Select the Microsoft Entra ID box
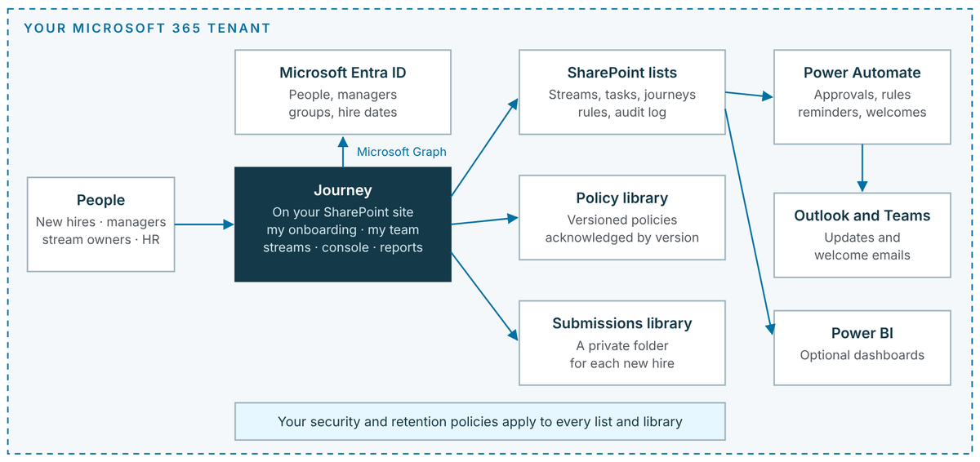The image size is (980, 462). (x=343, y=91)
